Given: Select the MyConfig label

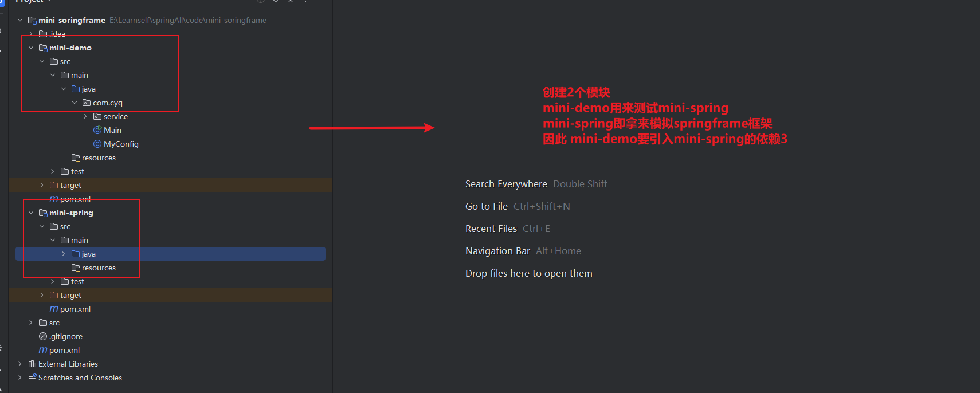Looking at the screenshot, I should (121, 144).
